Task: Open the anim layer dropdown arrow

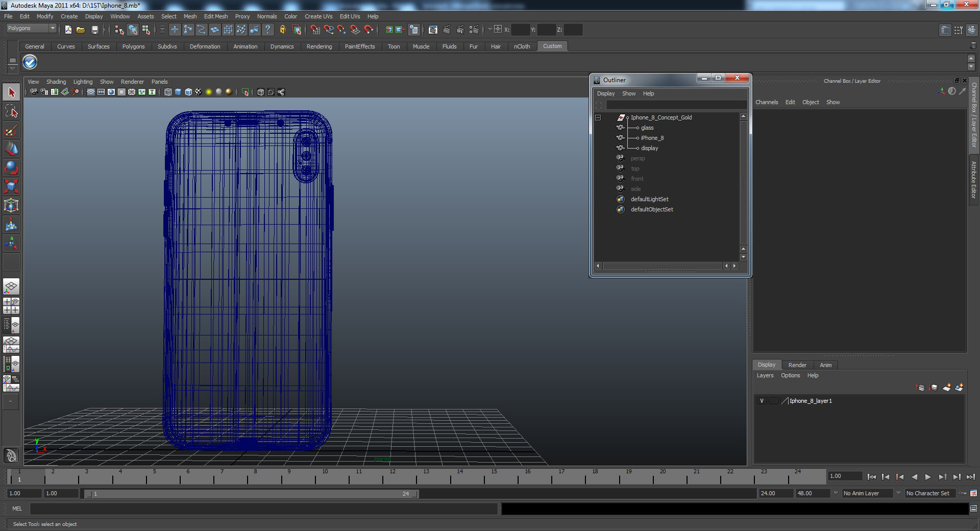Action: tap(836, 493)
